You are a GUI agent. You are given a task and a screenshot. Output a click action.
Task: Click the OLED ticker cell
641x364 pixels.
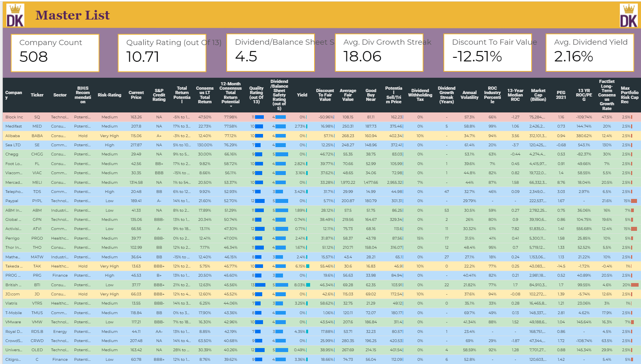pyautogui.click(x=37, y=350)
